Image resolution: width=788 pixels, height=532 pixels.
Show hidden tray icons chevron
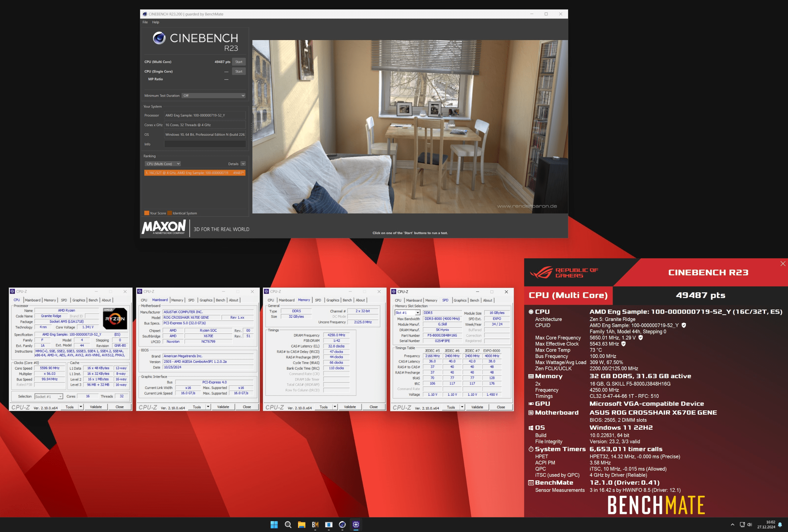[732, 524]
